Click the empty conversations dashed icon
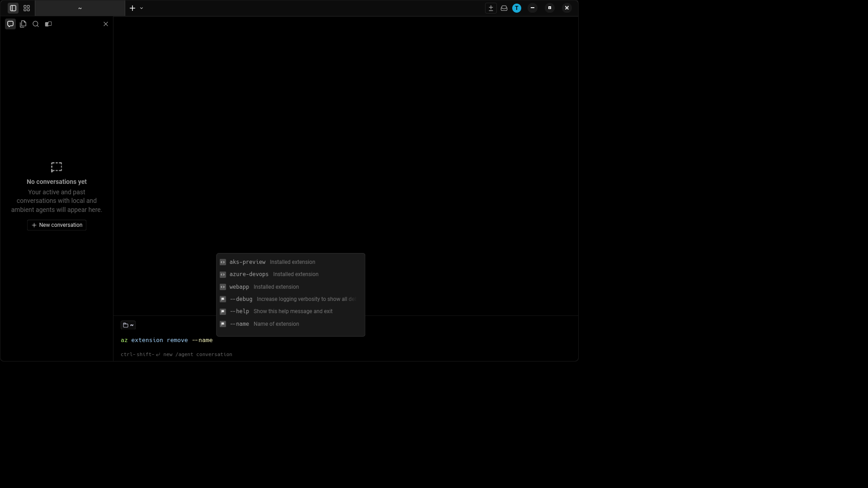Screen dimensions: 868x488 coord(57,167)
